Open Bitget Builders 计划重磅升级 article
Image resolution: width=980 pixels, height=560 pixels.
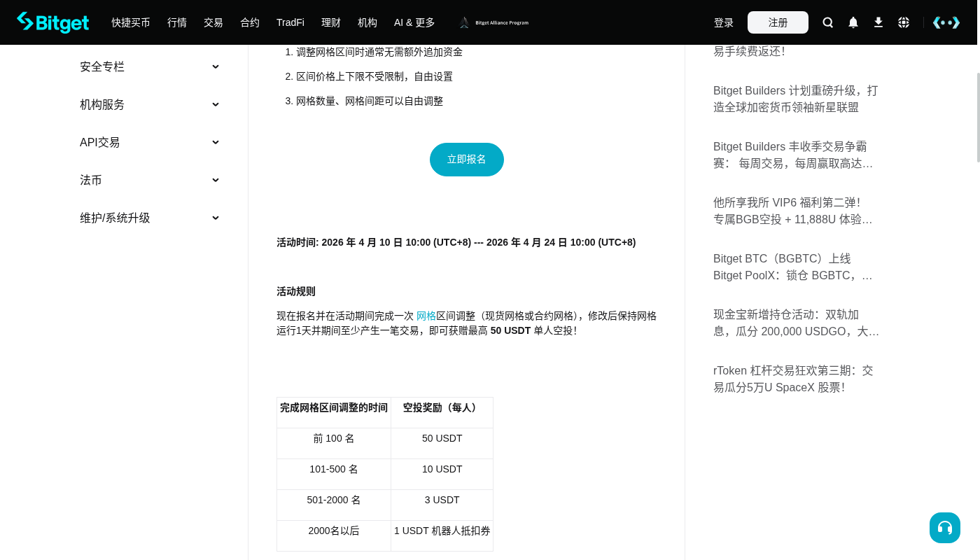pos(796,99)
